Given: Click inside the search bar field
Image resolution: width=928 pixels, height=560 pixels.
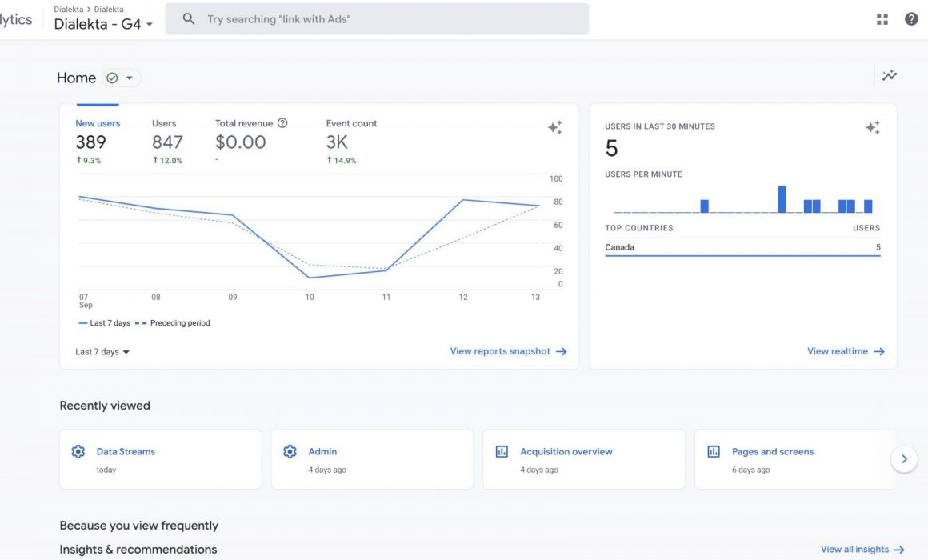Looking at the screenshot, I should pos(376,18).
